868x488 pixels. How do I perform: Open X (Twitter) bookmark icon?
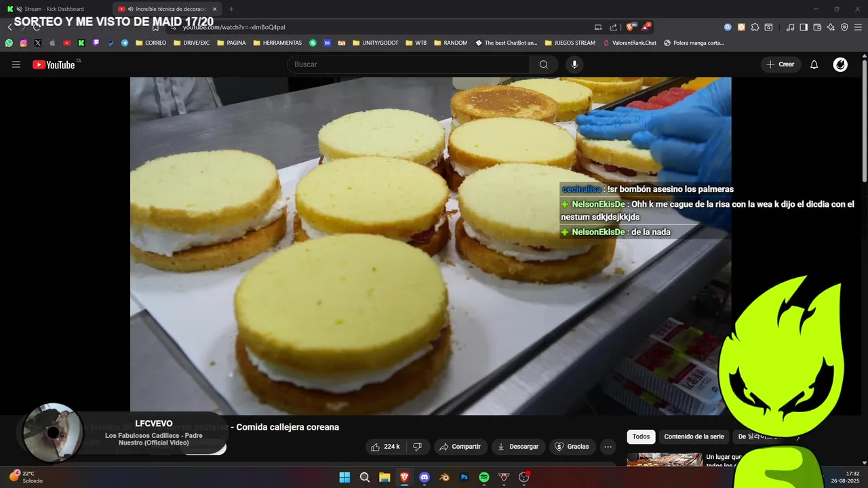pyautogui.click(x=37, y=43)
